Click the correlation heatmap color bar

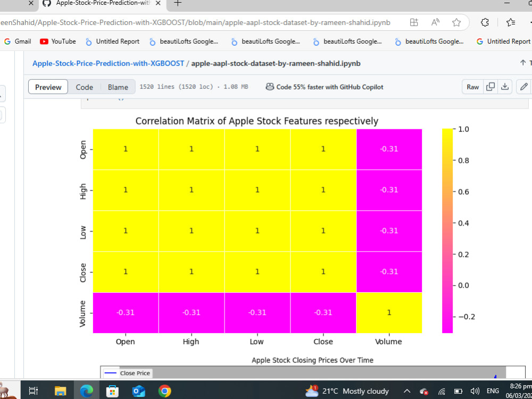tap(447, 231)
